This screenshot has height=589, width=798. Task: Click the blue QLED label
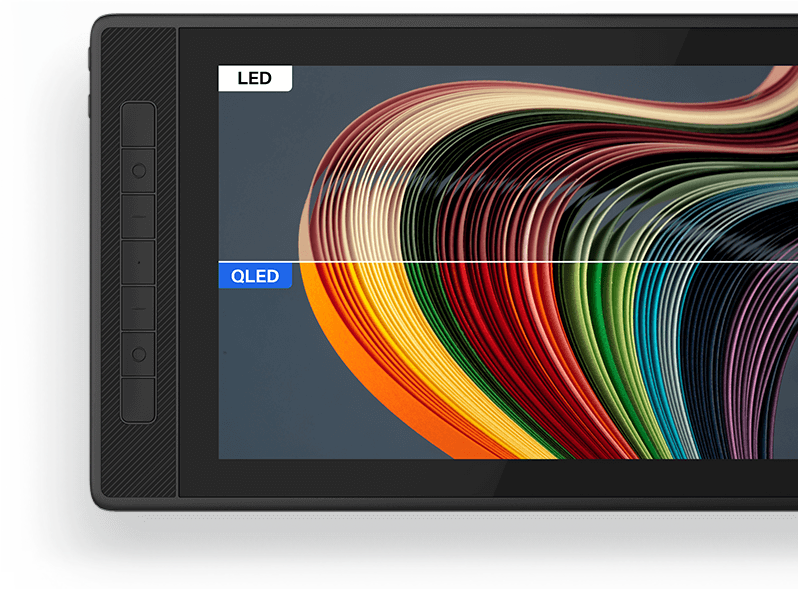[x=255, y=276]
